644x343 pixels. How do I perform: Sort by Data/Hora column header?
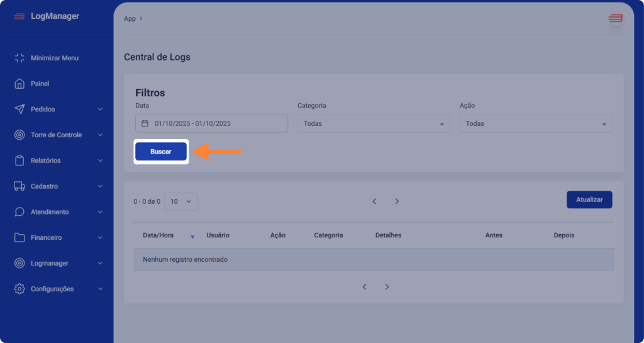158,235
